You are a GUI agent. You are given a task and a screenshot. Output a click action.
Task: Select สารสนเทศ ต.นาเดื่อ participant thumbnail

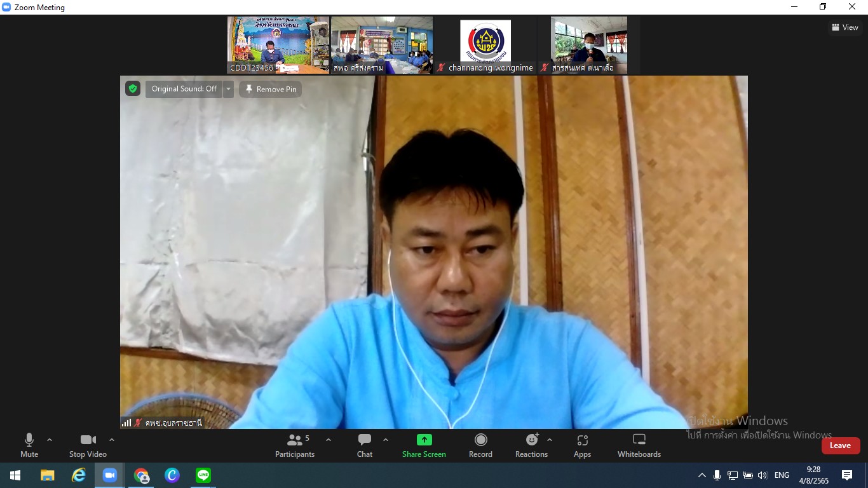589,45
